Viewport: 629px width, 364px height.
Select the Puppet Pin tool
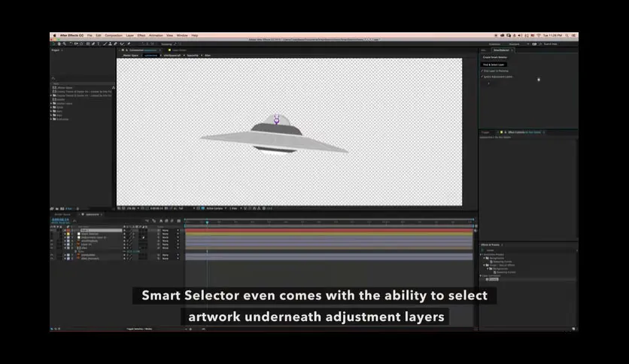(129, 44)
